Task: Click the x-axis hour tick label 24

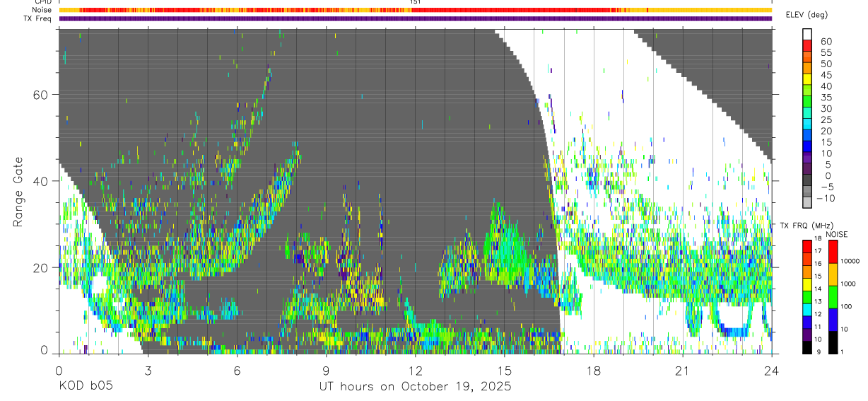Action: pos(771,371)
